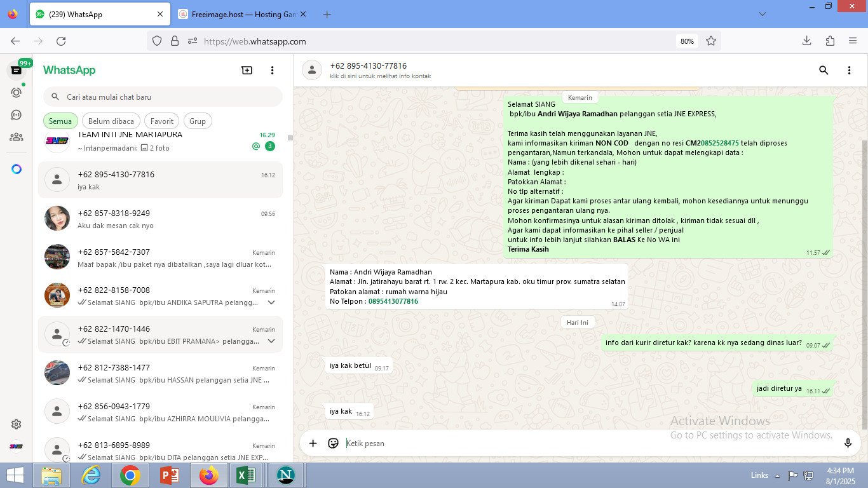This screenshot has width=868, height=488.
Task: Click avatar of +62 812-7388-1477 chat
Action: pos(57,373)
